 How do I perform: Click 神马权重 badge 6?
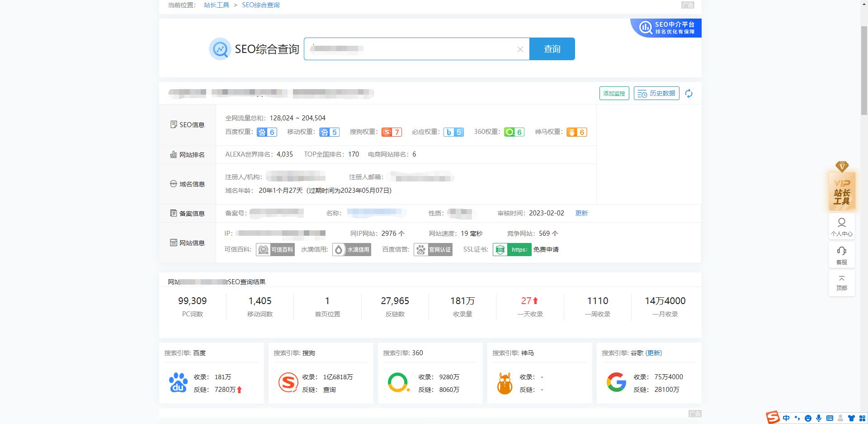pyautogui.click(x=576, y=132)
